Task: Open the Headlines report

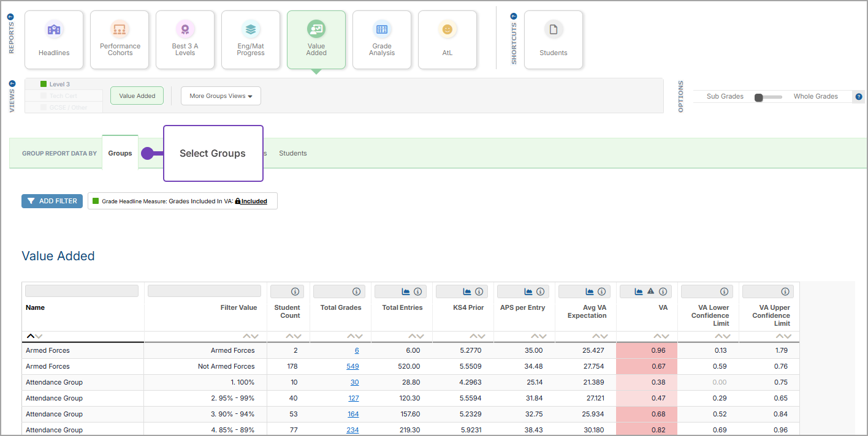Action: coord(54,39)
